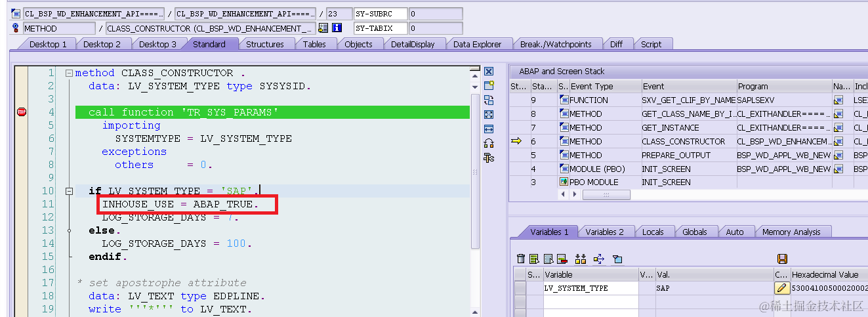
Task: Click the gray list icon in the Variables toolbar
Action: point(547,259)
